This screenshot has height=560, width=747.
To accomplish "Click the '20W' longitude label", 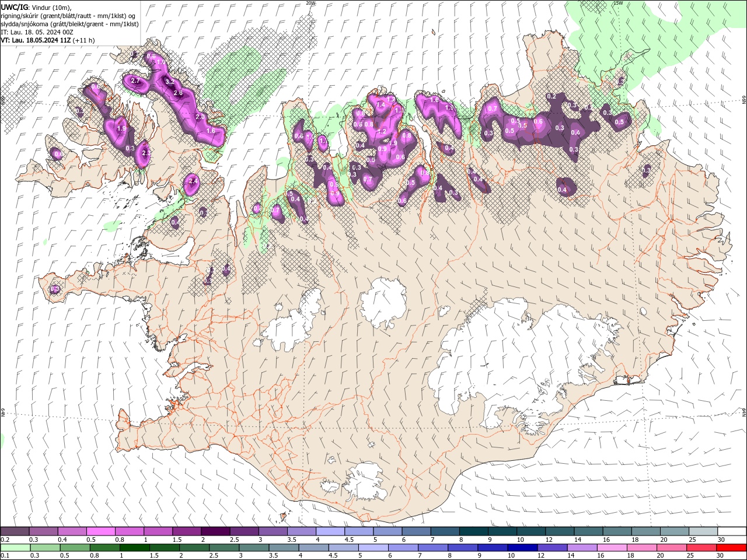I will click(x=310, y=3).
